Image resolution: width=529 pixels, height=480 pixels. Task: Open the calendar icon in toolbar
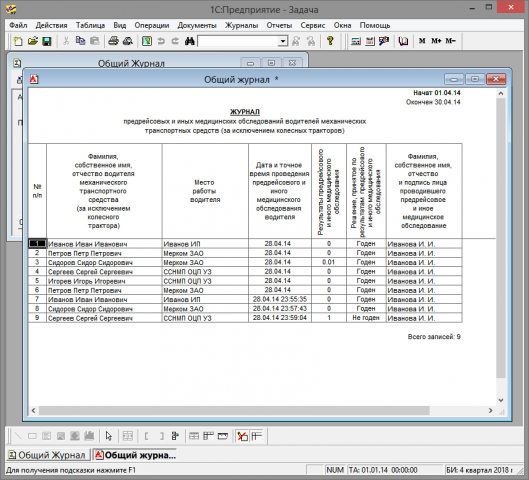[x=370, y=41]
